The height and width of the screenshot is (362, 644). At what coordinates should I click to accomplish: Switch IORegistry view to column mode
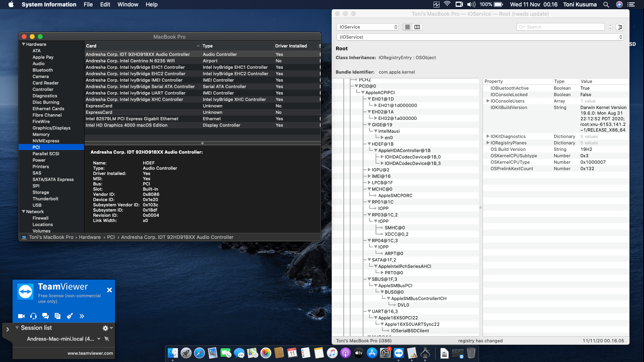pos(417,27)
